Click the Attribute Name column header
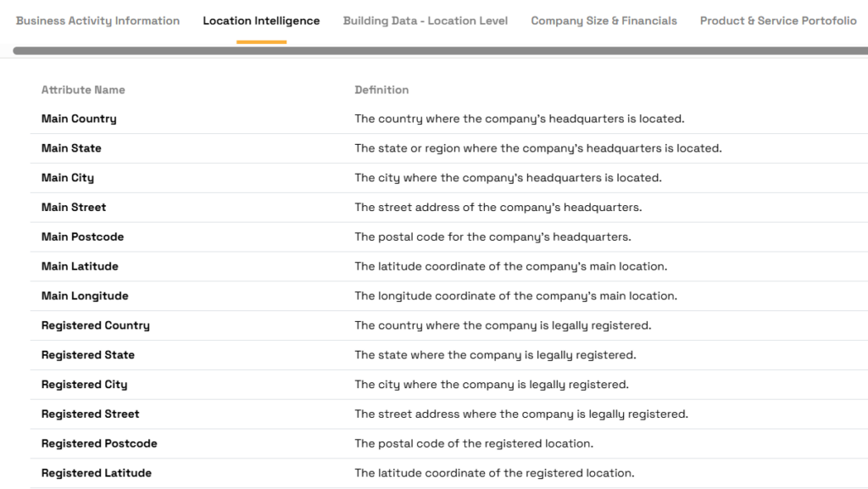The image size is (868, 489). 83,90
